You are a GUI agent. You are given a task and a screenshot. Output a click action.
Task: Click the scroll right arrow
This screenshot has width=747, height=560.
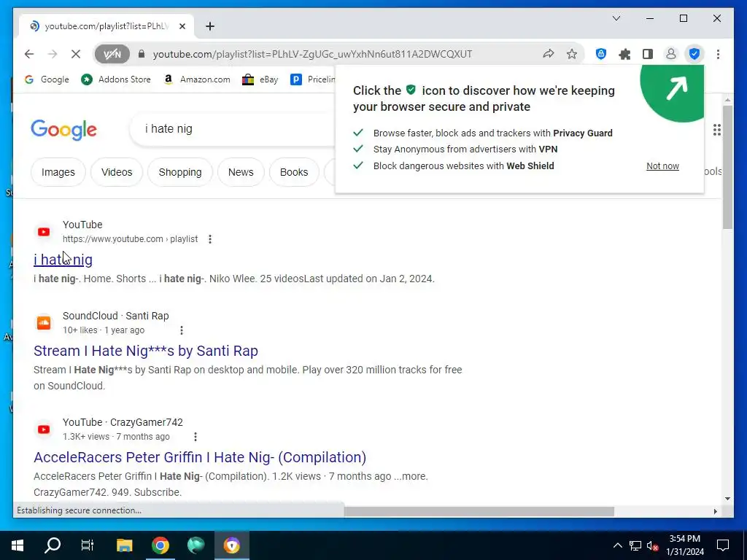click(x=715, y=511)
